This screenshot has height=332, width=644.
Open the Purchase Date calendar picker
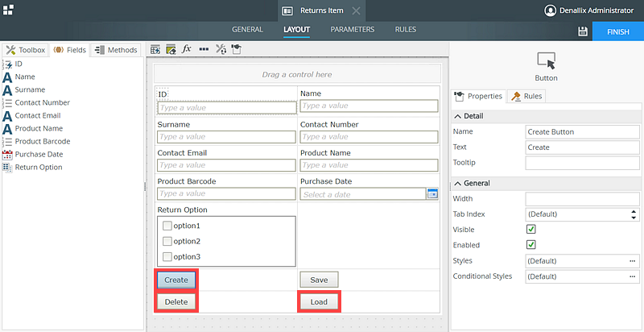[432, 194]
